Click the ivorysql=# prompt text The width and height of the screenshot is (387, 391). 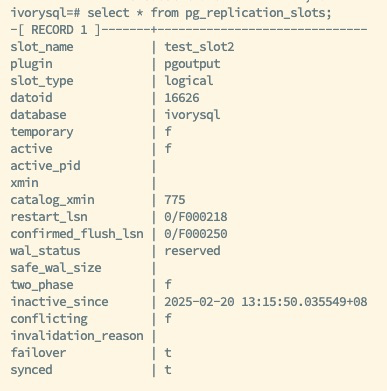(45, 13)
